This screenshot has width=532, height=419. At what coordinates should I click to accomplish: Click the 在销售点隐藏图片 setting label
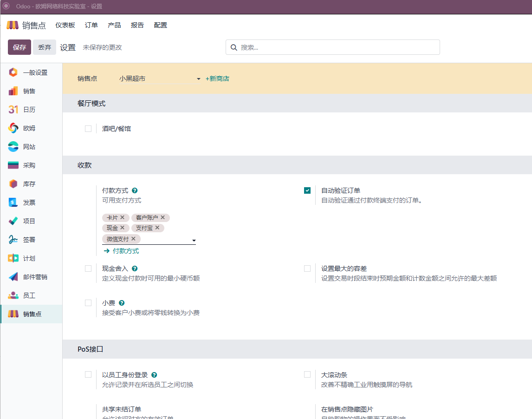click(347, 409)
